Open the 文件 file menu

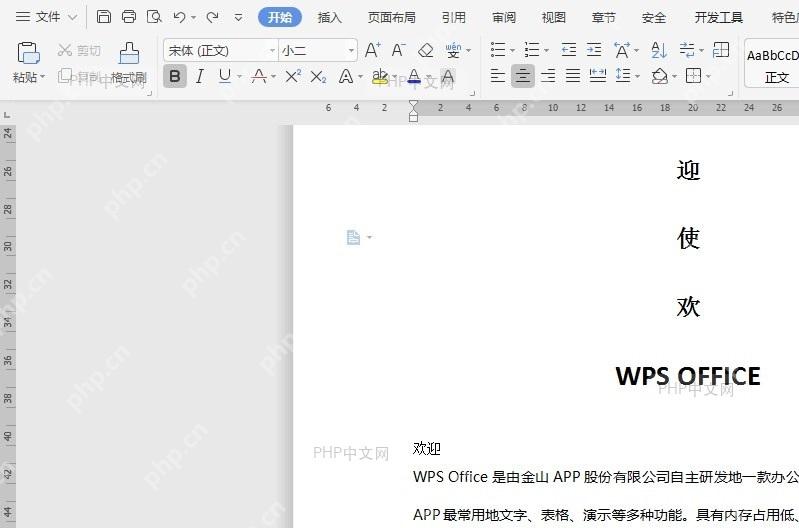coord(46,17)
